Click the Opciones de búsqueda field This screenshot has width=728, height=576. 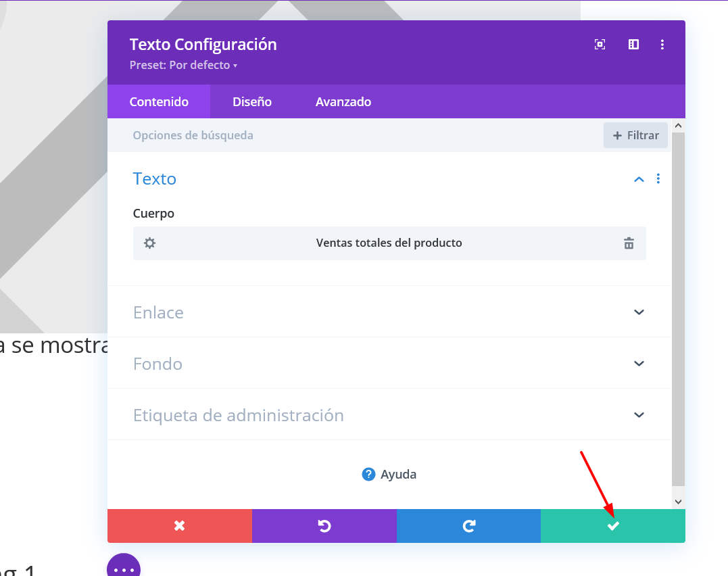356,135
